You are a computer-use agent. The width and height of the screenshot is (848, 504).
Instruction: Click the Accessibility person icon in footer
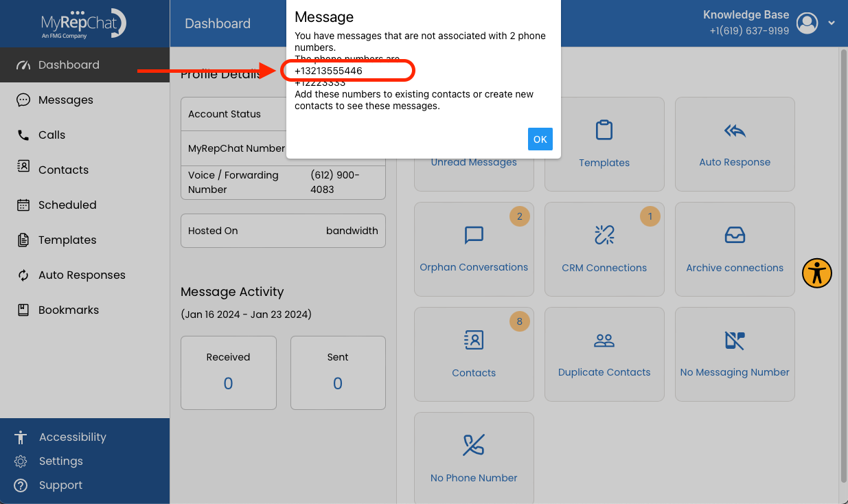tap(21, 437)
